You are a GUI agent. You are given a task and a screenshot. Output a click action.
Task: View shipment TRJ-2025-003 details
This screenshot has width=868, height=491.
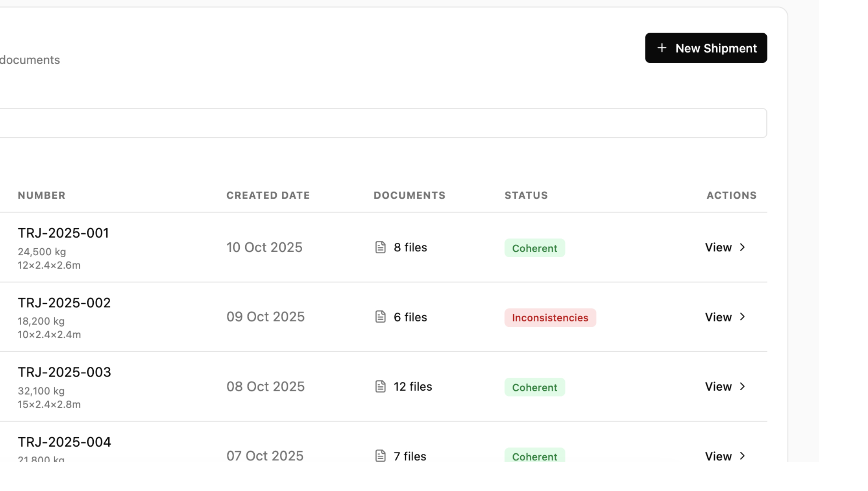(x=718, y=386)
